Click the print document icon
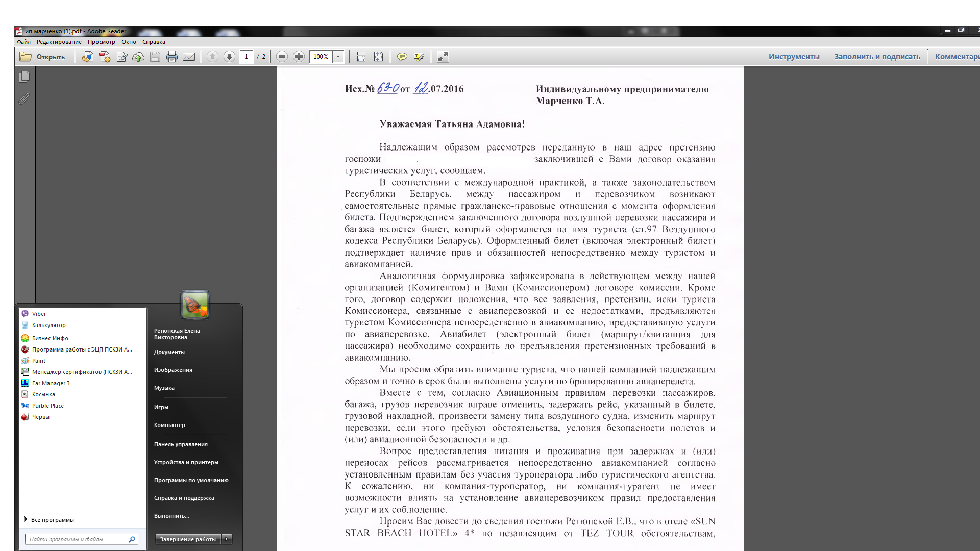This screenshot has height=551, width=980. (x=172, y=57)
